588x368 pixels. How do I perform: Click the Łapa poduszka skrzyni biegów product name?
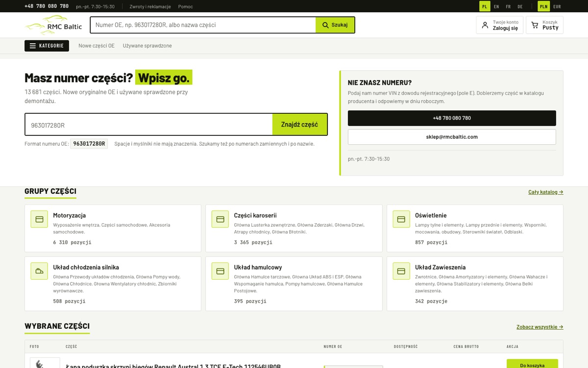pos(173,366)
